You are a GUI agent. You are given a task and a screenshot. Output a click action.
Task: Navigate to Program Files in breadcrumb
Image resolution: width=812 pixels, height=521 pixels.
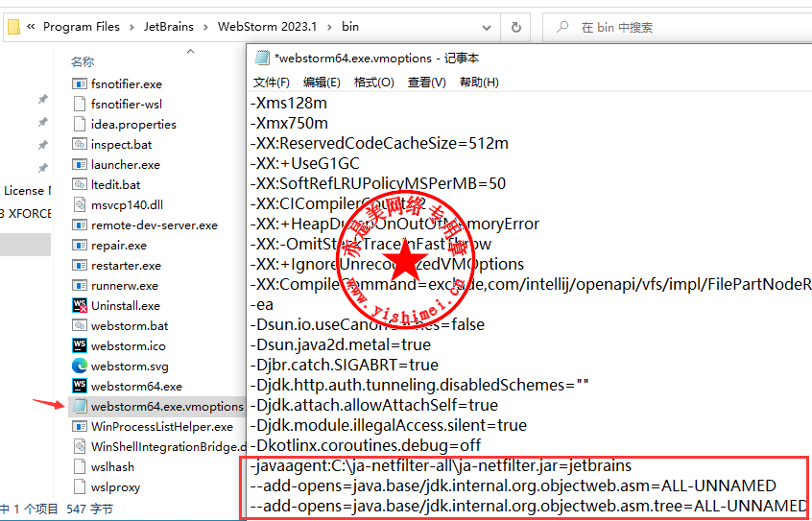(x=82, y=27)
